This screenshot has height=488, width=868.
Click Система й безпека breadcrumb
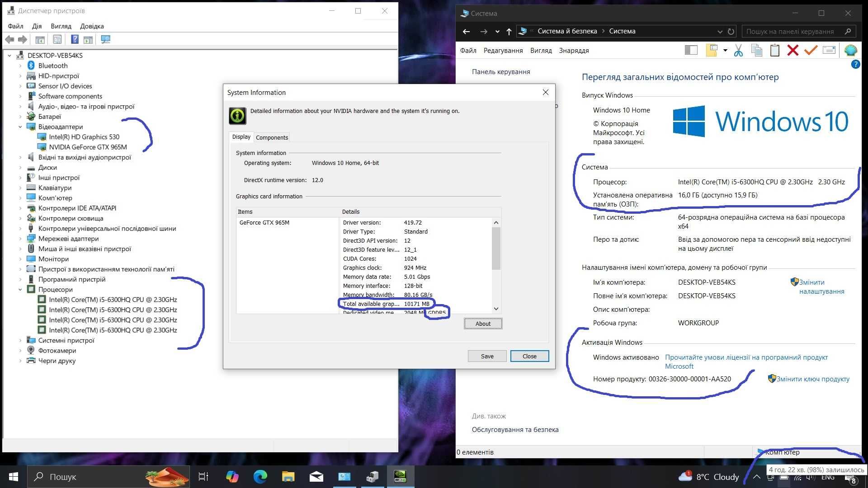(x=567, y=31)
